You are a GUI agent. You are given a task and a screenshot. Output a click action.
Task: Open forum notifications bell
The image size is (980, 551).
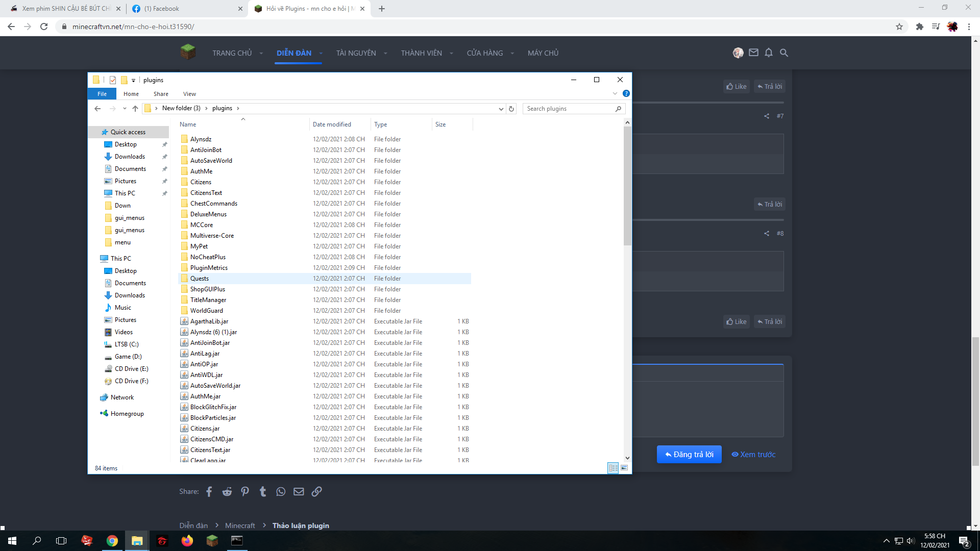tap(769, 53)
